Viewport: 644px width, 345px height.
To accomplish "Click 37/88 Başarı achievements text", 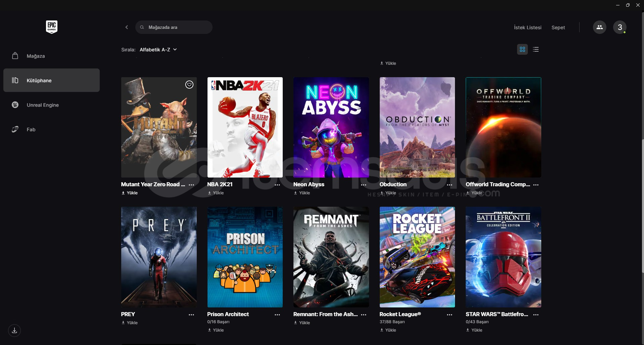I will click(392, 322).
